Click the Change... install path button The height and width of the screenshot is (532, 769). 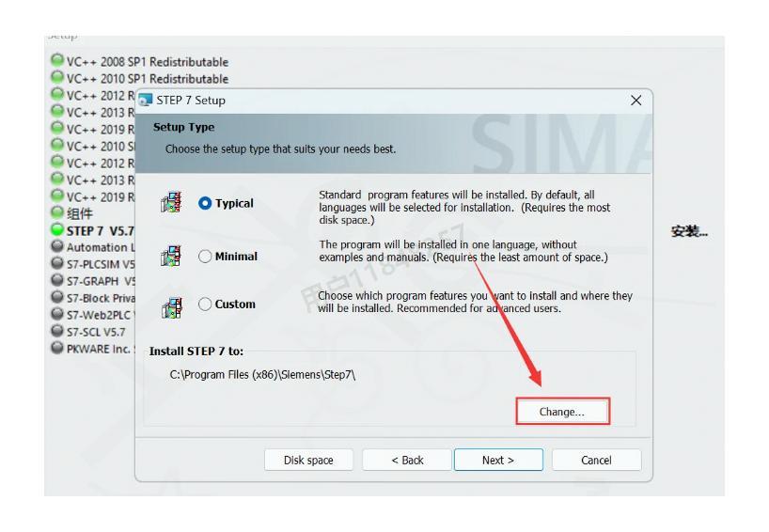(x=562, y=412)
